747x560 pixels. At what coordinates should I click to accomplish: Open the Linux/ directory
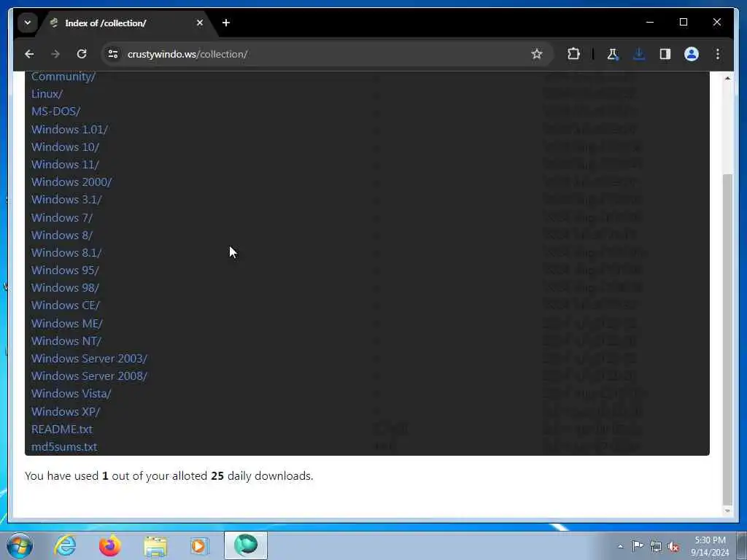click(47, 94)
